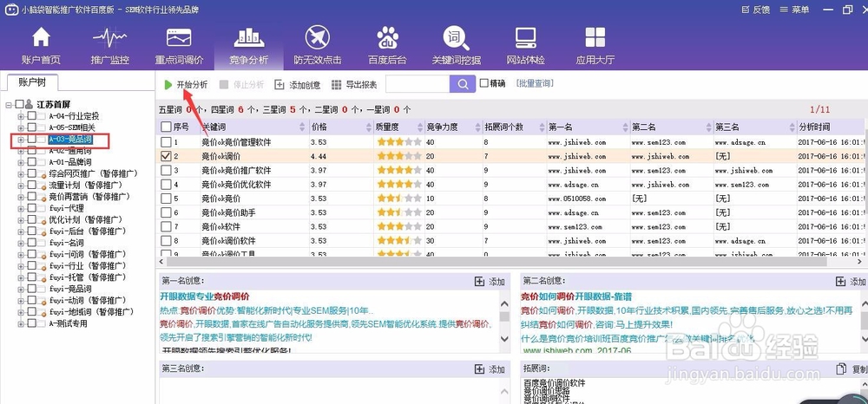Sort by the 价格 column header
868x404 pixels.
pyautogui.click(x=341, y=127)
